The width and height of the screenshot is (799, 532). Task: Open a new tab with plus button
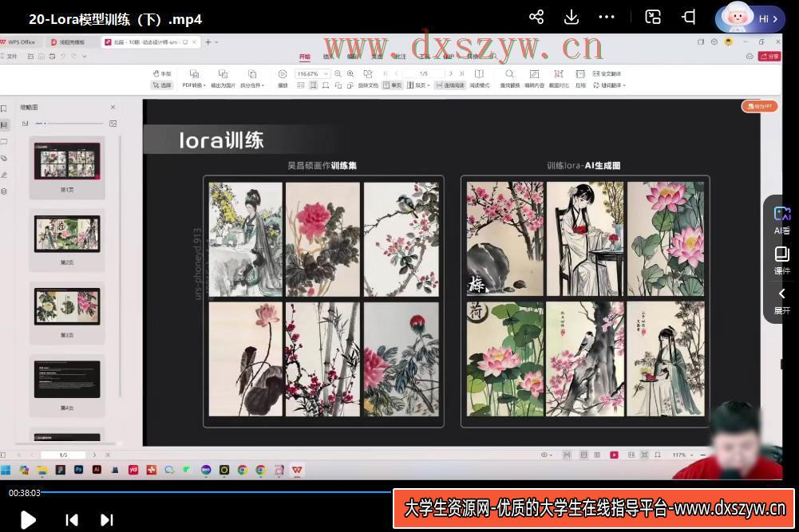[x=208, y=42]
